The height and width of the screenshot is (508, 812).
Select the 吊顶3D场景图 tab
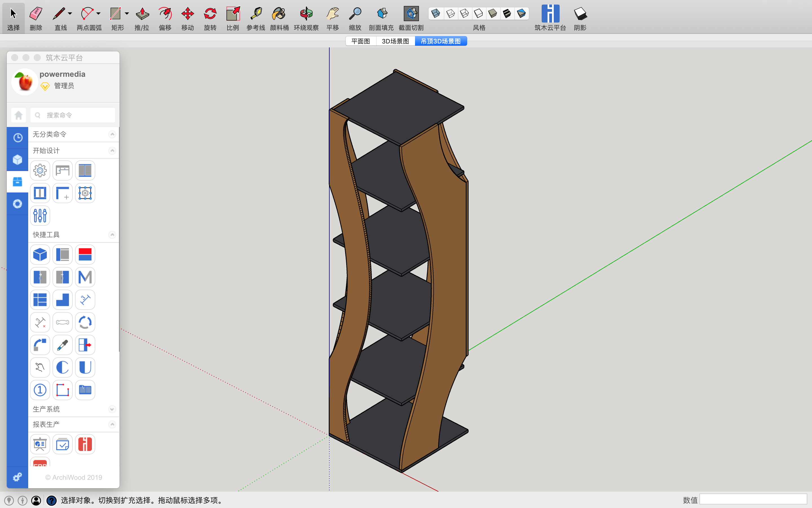pyautogui.click(x=441, y=41)
